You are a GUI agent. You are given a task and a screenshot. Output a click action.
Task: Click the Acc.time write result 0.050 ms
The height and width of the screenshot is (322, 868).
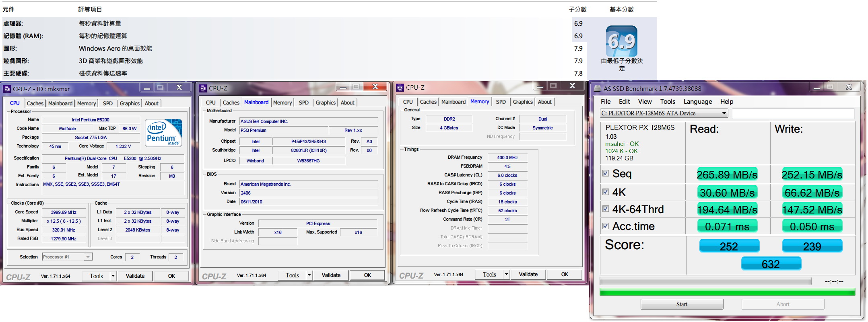812,226
